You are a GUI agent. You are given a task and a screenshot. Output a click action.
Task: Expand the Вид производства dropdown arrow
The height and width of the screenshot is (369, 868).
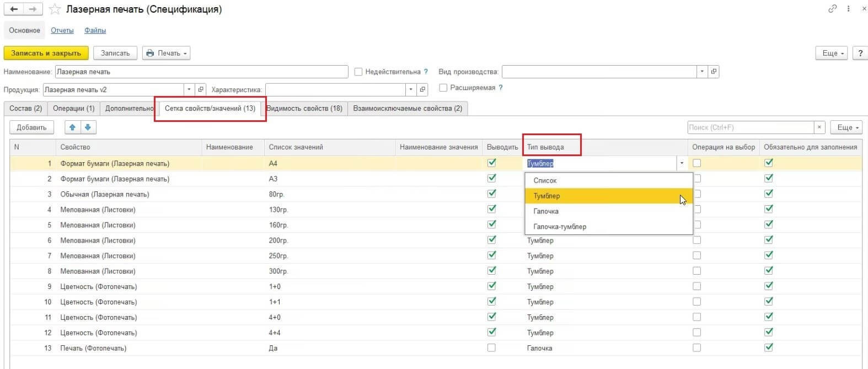(702, 72)
